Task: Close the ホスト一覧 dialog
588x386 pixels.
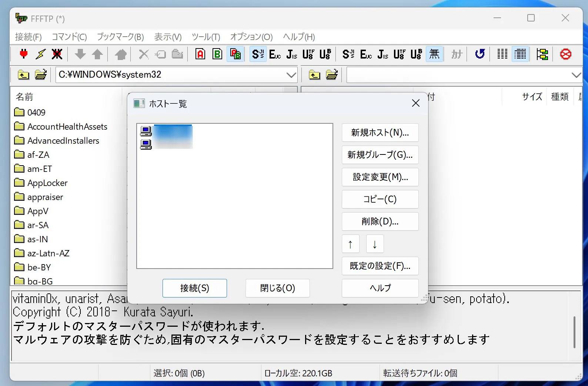Action: 416,103
